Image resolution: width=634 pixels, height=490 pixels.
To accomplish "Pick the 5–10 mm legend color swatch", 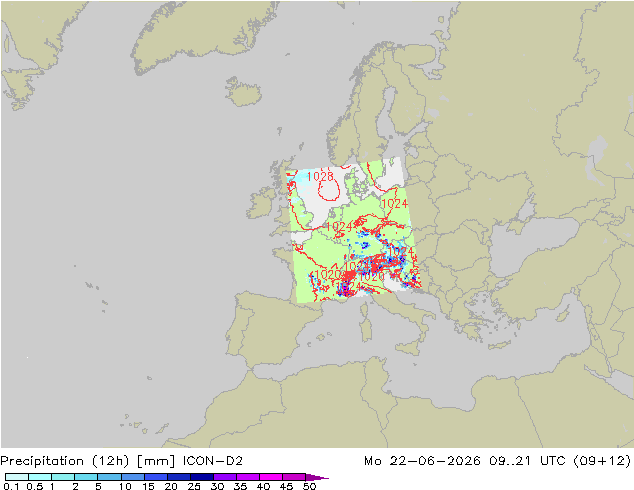I will click(109, 477).
